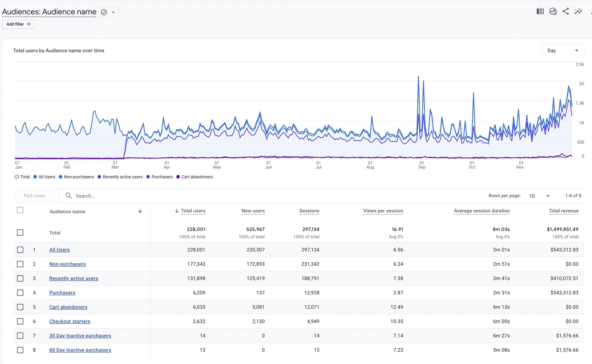Viewport: 592px width, 364px height.
Task: Click the search magnifier icon
Action: tap(68, 196)
